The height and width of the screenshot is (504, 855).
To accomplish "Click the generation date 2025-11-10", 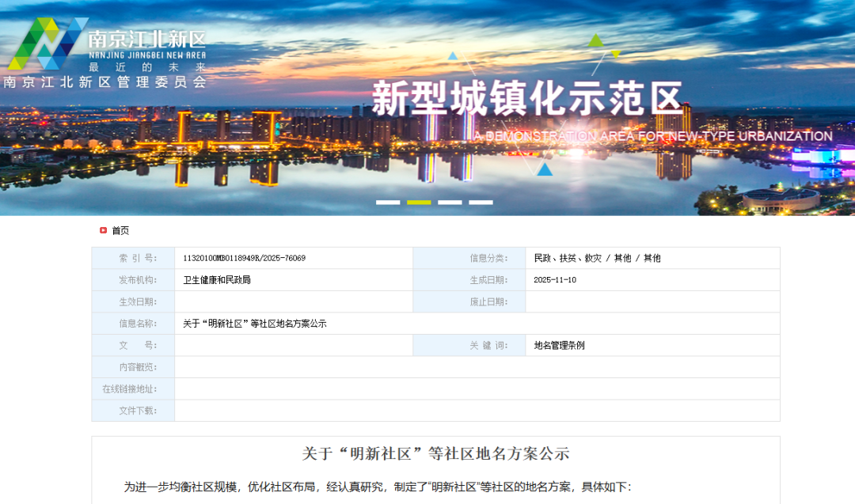I will tap(555, 280).
